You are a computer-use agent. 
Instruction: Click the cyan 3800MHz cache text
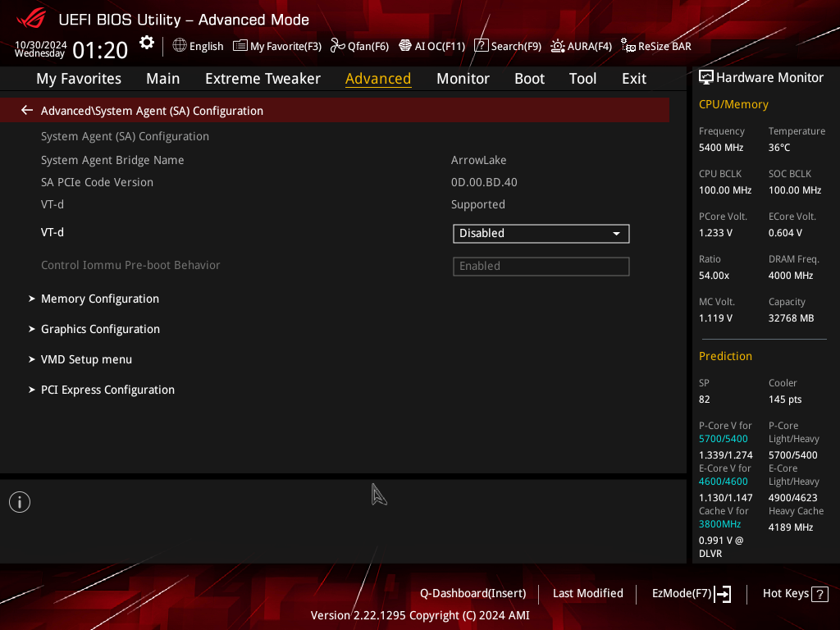719,524
